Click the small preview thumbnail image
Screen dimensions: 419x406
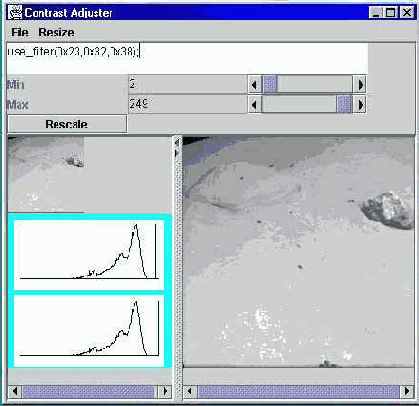point(46,174)
